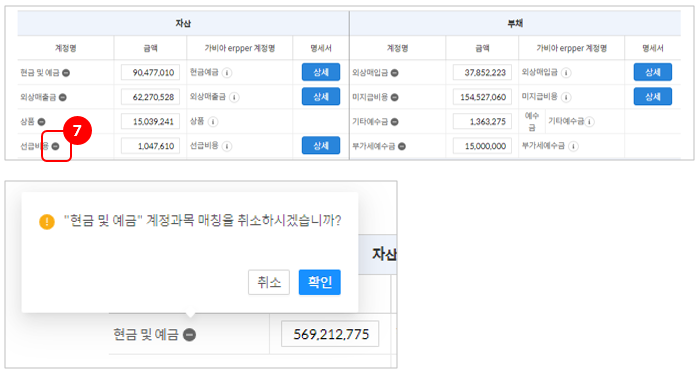700x374 pixels.
Task: Click 계정명 column header under 자산
Action: click(x=66, y=48)
